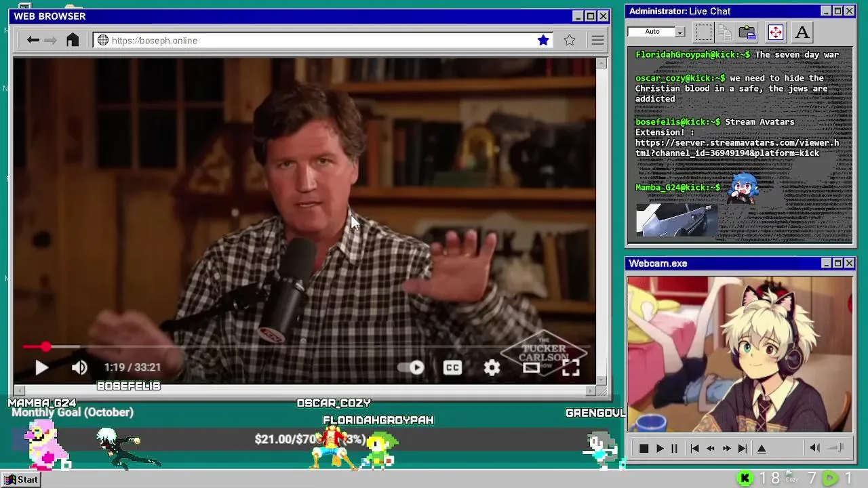Click the Paste icon in Live Chat toolbar

(x=747, y=32)
